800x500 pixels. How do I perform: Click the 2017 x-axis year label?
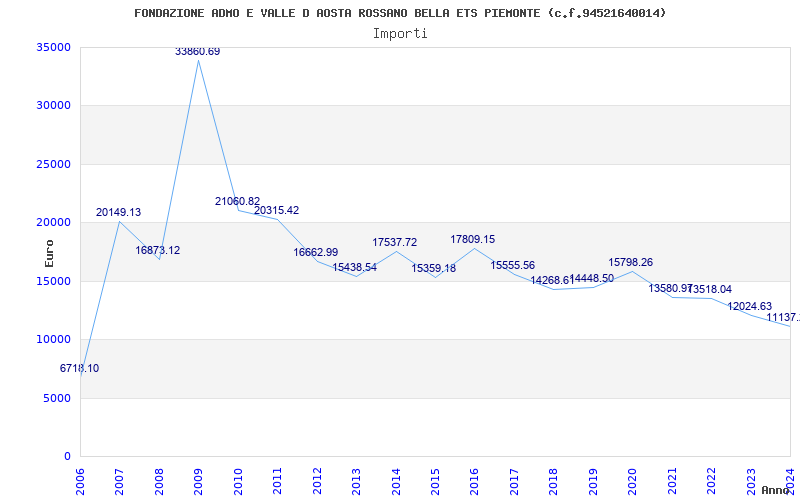click(514, 482)
